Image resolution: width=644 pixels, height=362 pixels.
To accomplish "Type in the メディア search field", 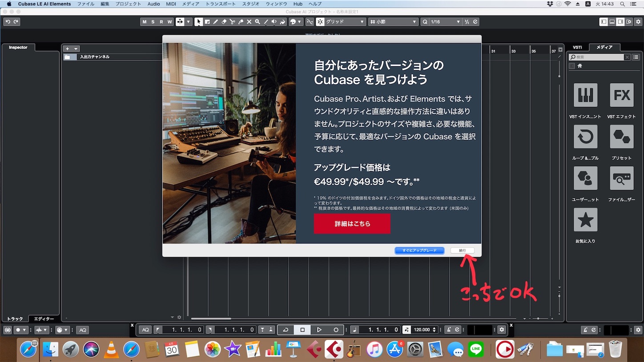I will pyautogui.click(x=598, y=57).
